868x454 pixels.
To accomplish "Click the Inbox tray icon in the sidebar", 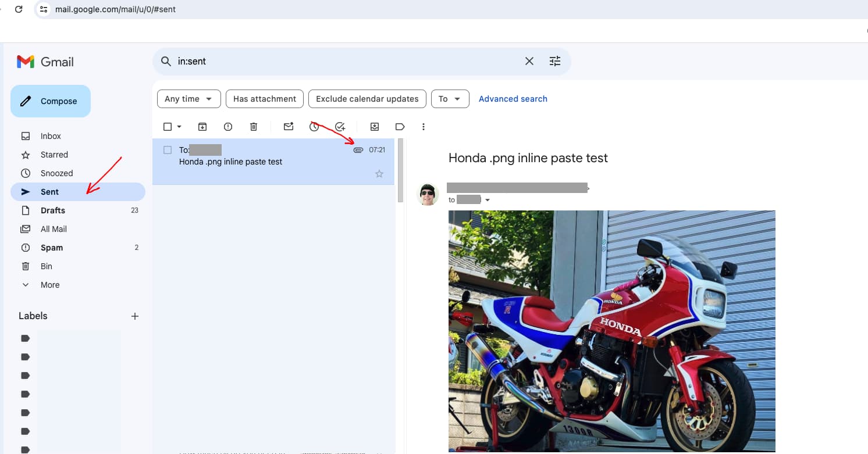I will [x=26, y=136].
